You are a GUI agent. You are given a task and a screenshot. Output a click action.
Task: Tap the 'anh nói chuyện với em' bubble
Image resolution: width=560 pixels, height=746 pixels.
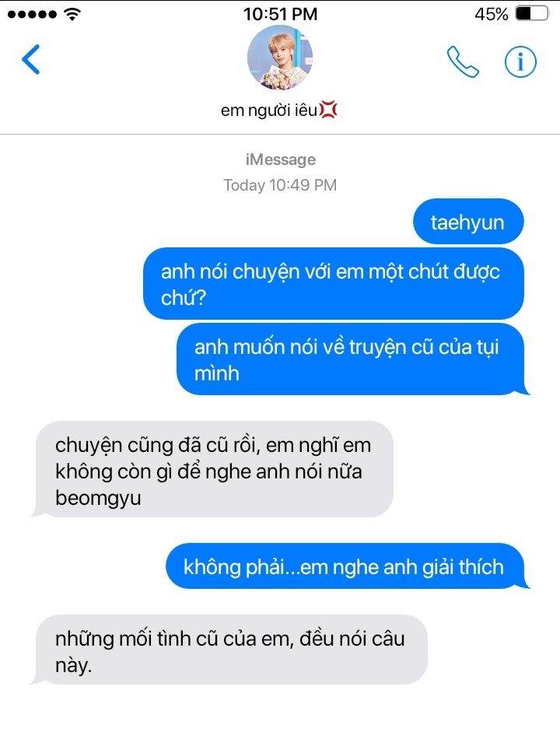(x=334, y=284)
